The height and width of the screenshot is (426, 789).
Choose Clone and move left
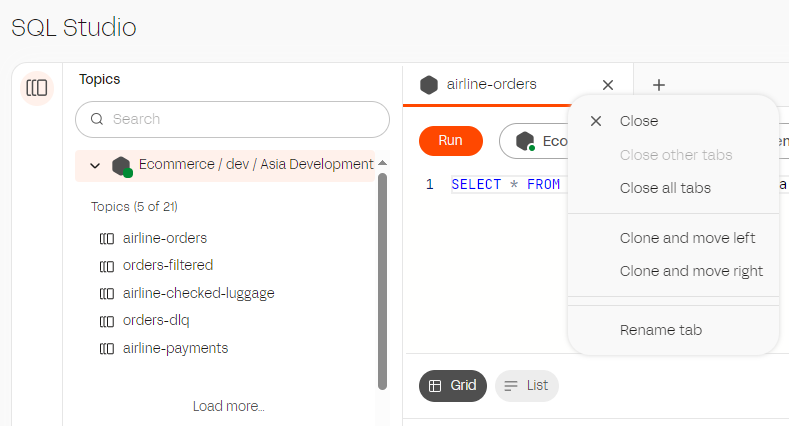[687, 238]
